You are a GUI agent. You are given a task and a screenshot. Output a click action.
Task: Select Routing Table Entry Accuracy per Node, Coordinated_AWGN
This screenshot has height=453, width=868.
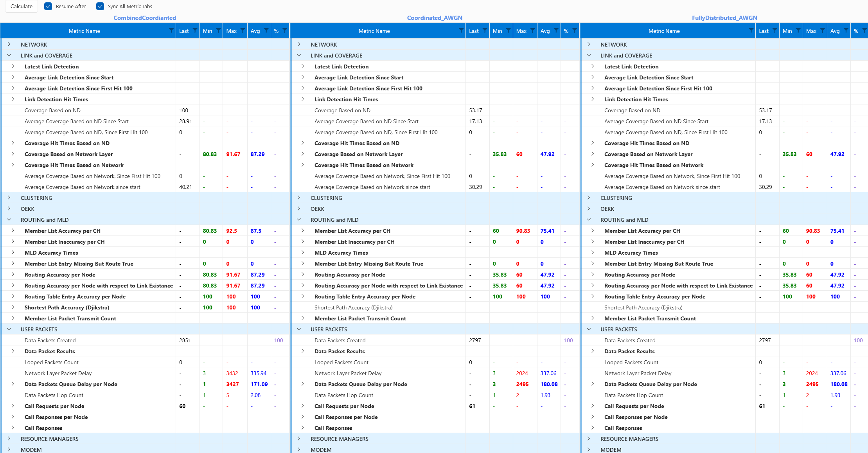[435, 297]
